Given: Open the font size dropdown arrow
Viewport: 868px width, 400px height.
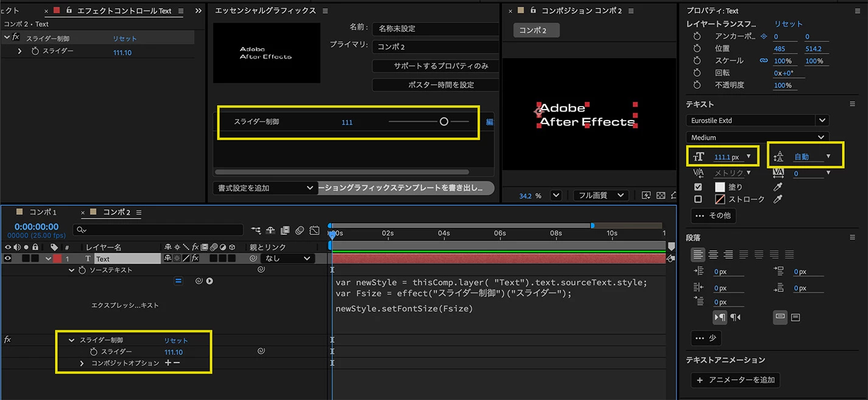Looking at the screenshot, I should pyautogui.click(x=749, y=156).
